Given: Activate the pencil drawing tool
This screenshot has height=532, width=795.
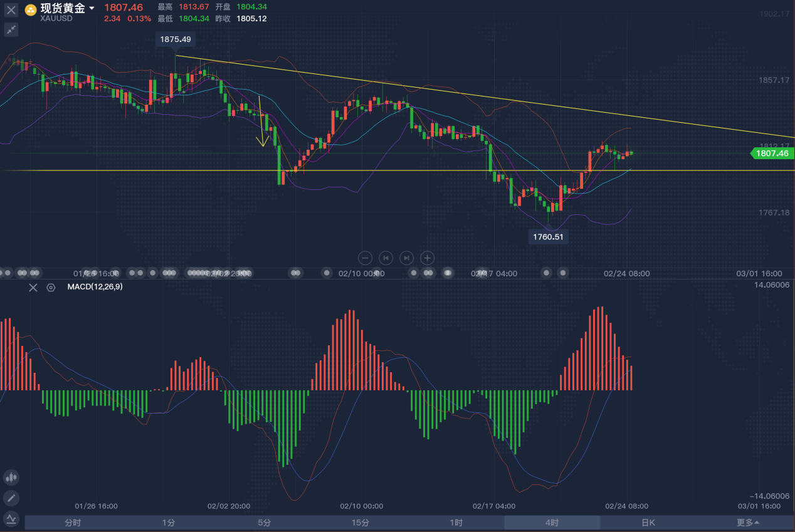Looking at the screenshot, I should (11, 498).
